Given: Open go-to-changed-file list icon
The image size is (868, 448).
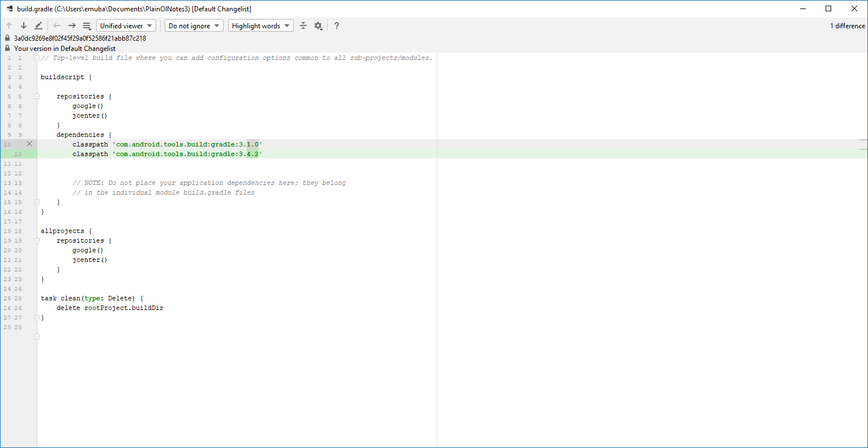Looking at the screenshot, I should [x=87, y=25].
